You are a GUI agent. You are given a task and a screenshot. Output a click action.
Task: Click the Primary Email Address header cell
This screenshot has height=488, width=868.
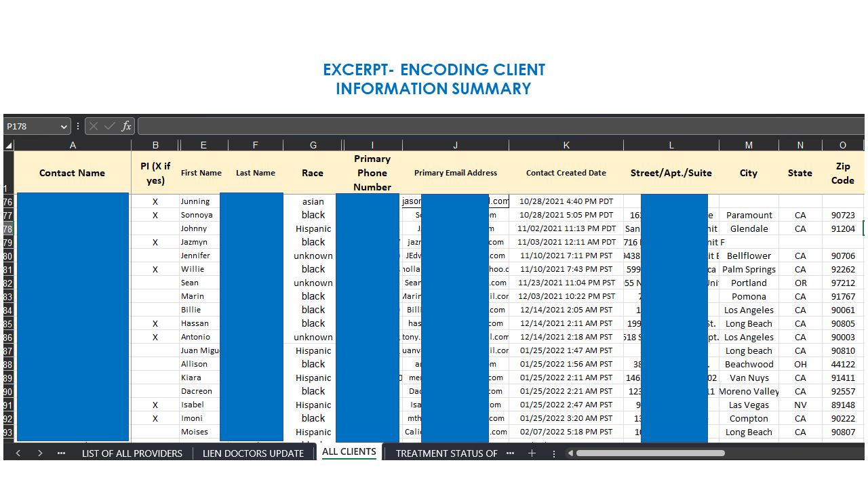tap(456, 173)
